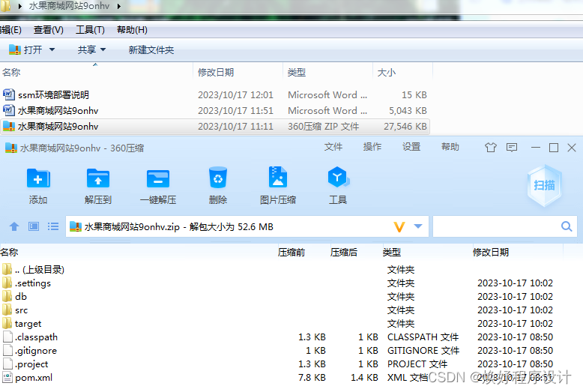This screenshot has width=583, height=392.
Task: Click the 删除 (Delete) trash icon
Action: point(218,178)
